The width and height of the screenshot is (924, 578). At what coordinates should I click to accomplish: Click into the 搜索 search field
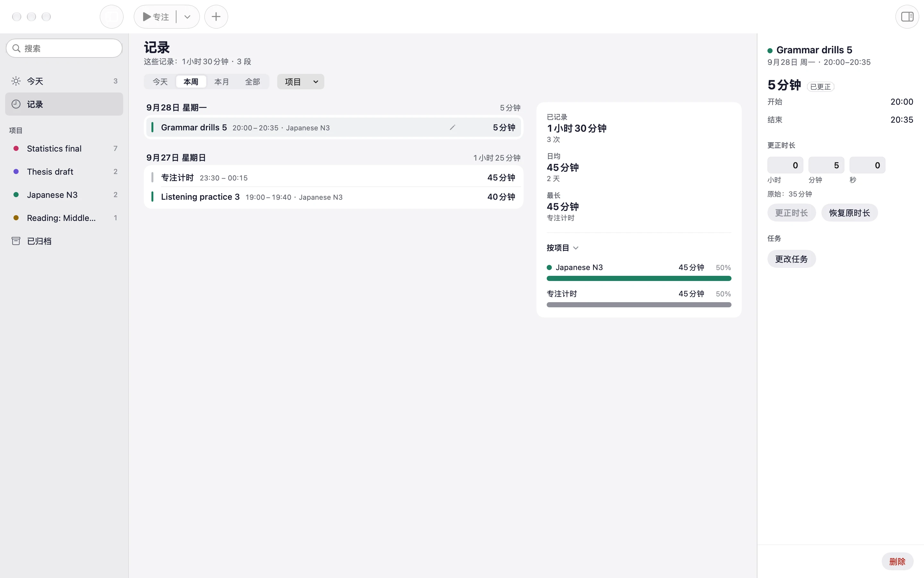coord(64,48)
